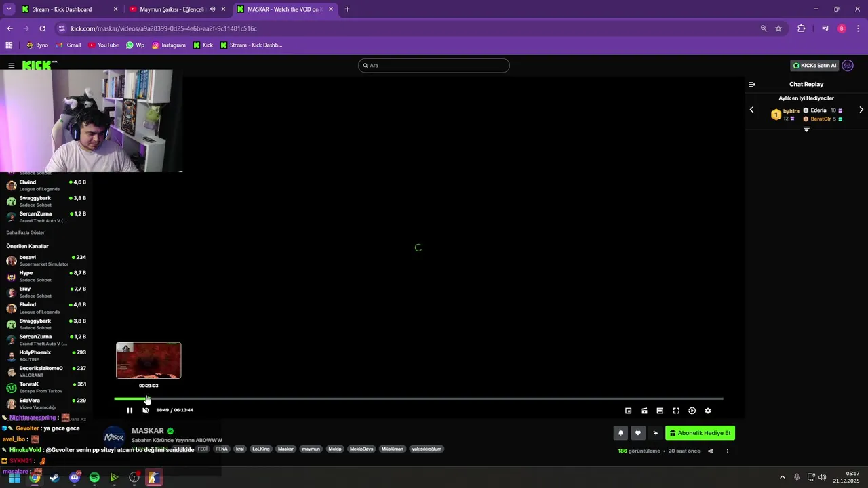The height and width of the screenshot is (488, 868).
Task: Open EdaVera channel in sidebar
Action: pos(46,403)
